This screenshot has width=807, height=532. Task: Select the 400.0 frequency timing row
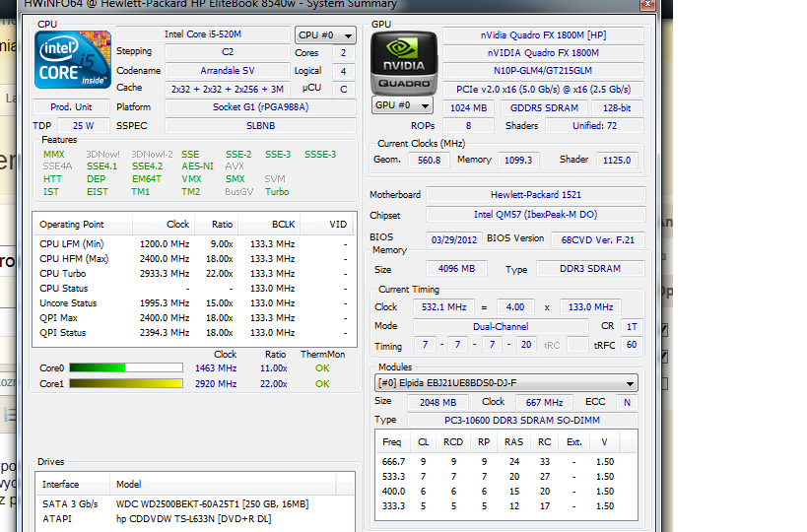tap(505, 492)
